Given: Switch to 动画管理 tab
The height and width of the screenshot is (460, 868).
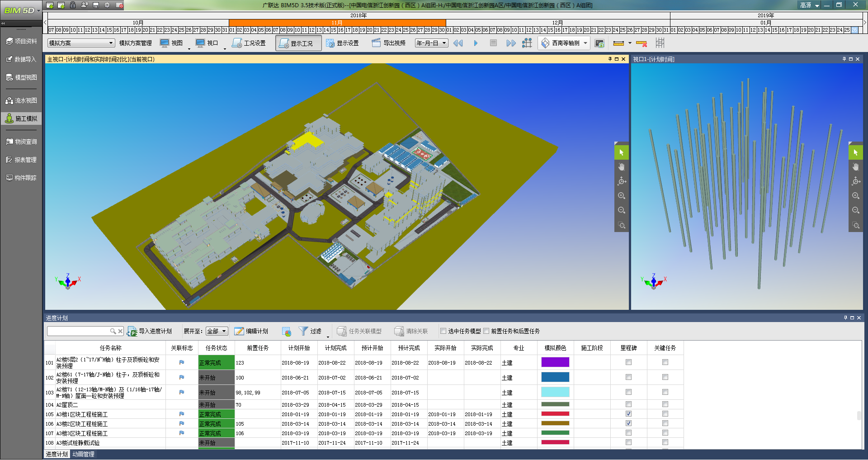Looking at the screenshot, I should coord(83,454).
